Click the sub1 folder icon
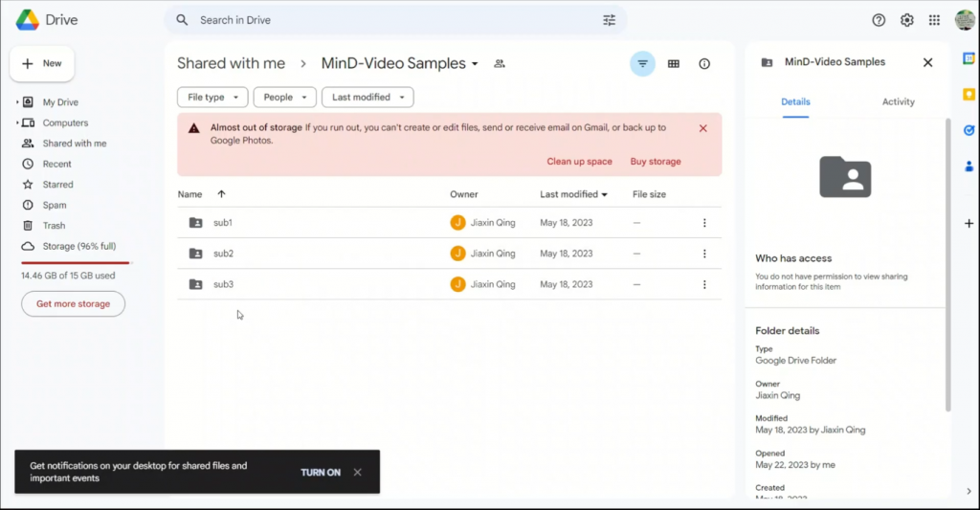Image resolution: width=980 pixels, height=510 pixels. tap(195, 223)
